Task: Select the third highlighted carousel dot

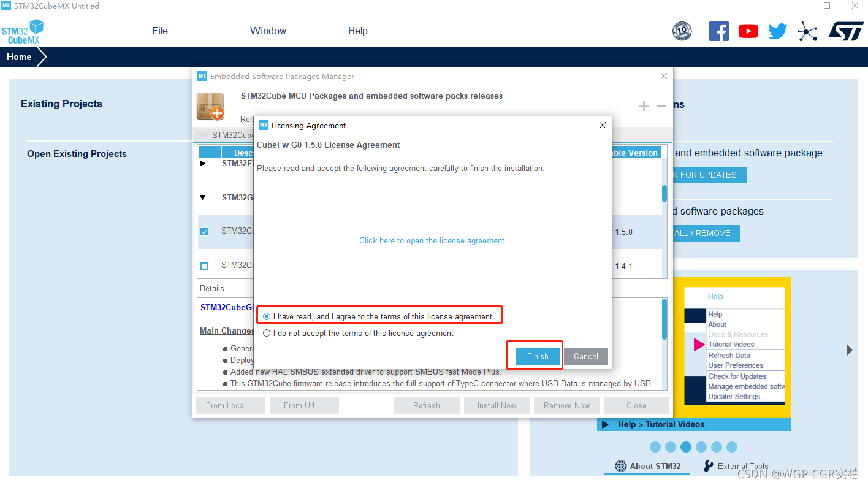Action: coord(686,447)
